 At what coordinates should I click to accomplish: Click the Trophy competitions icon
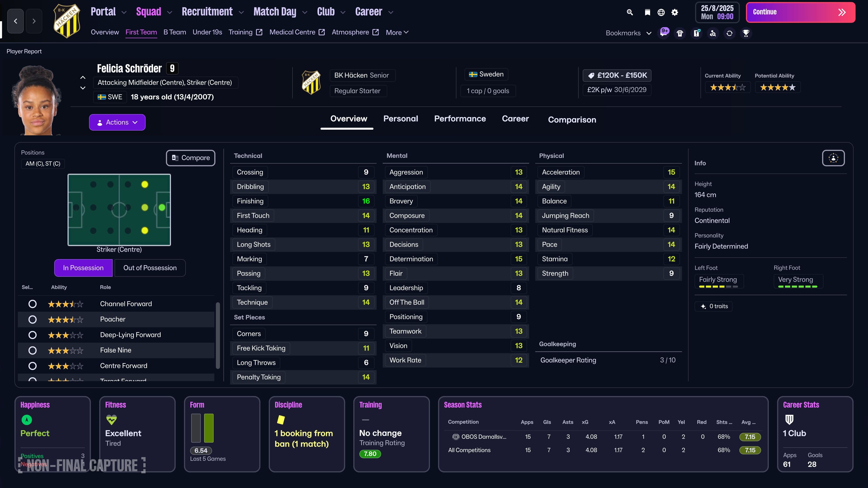point(746,33)
